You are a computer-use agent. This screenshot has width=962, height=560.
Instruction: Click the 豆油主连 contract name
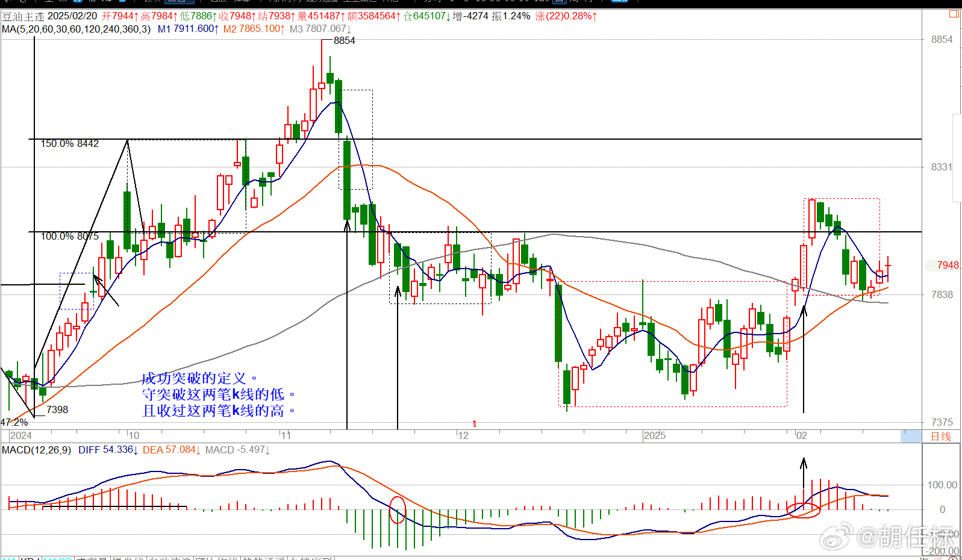pos(23,16)
